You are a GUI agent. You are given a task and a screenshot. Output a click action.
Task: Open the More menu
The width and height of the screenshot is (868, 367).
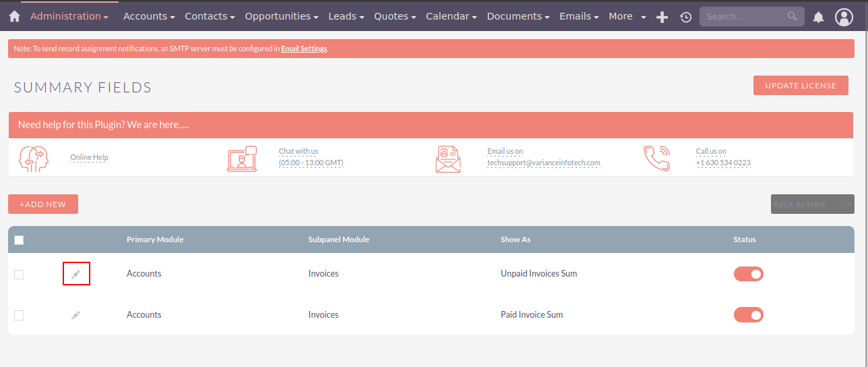click(627, 16)
